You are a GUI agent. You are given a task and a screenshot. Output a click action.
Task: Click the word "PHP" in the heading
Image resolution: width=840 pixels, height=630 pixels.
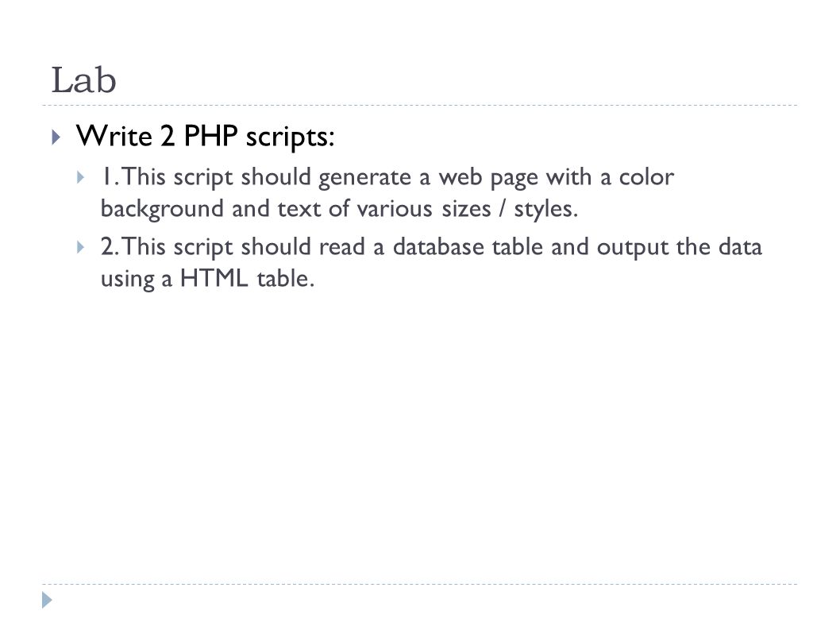[210, 135]
